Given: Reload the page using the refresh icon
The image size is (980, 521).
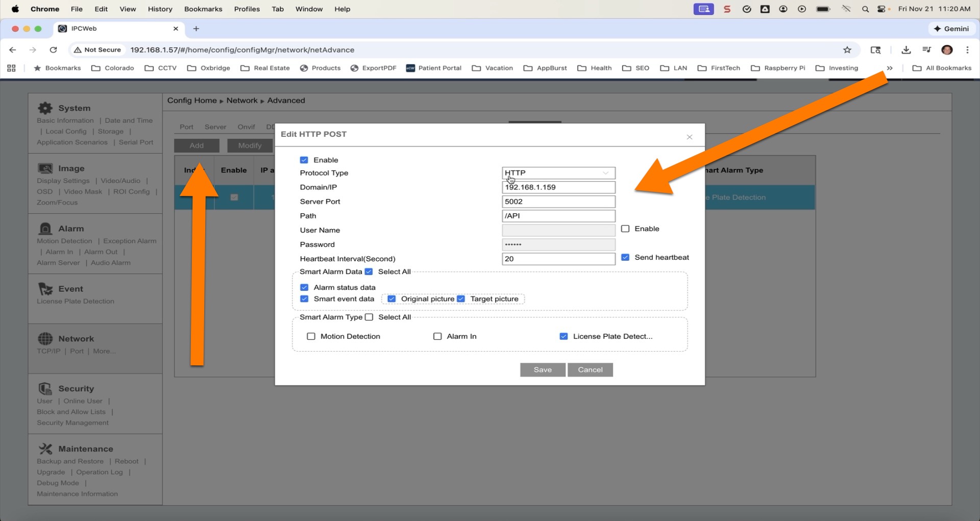Looking at the screenshot, I should tap(53, 50).
